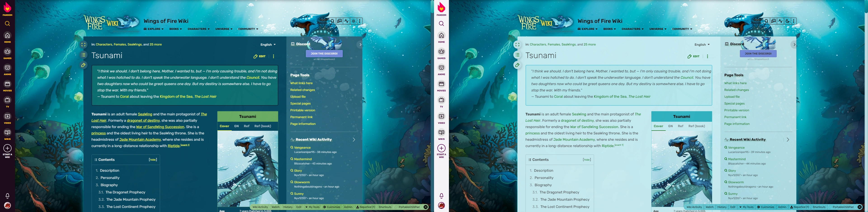The width and height of the screenshot is (868, 212).
Task: Open Discussions via the chat bubble icon
Action: (340, 21)
